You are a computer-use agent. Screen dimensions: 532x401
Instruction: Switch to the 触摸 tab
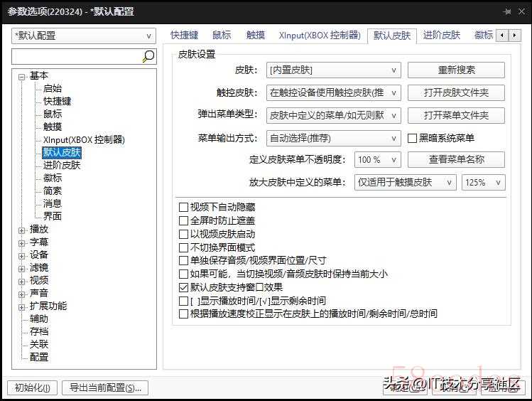tap(256, 35)
